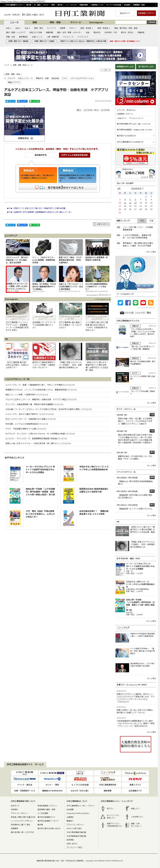This screenshot has height=868, width=160.
Task: Open the マイページ tab in main navigation
Action: pyautogui.click(x=75, y=22)
